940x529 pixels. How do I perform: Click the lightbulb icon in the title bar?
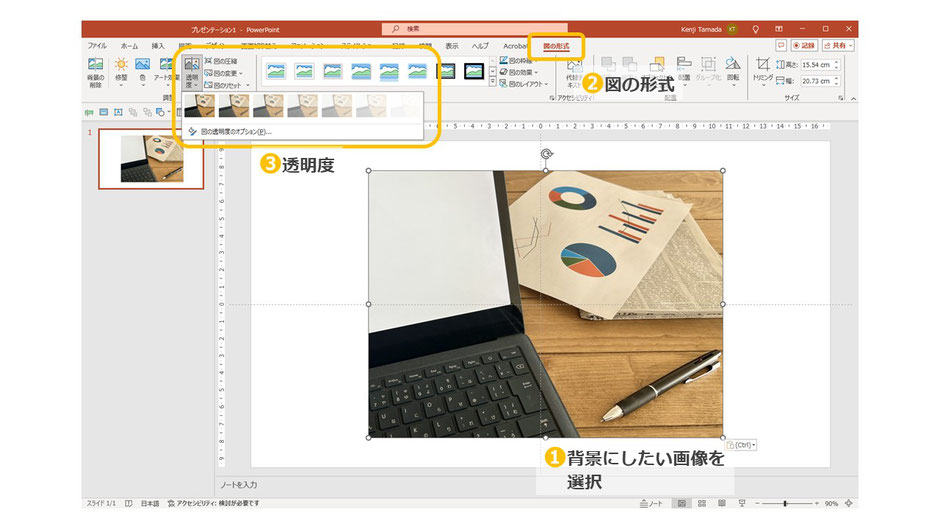pos(755,29)
